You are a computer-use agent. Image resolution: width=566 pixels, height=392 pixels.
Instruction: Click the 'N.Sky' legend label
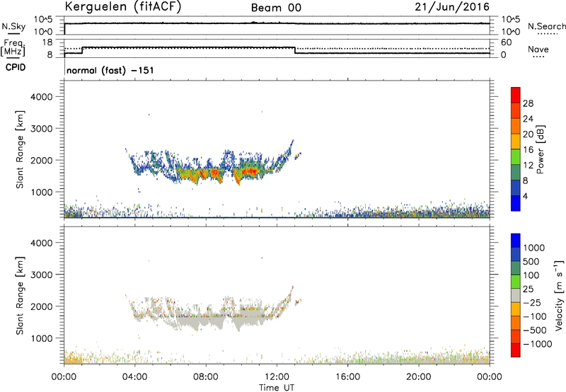pyautogui.click(x=13, y=26)
